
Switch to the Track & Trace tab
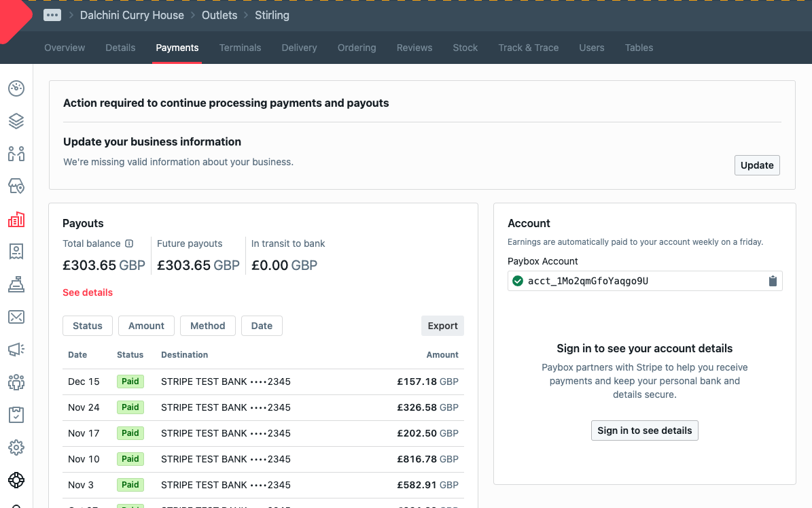click(528, 48)
